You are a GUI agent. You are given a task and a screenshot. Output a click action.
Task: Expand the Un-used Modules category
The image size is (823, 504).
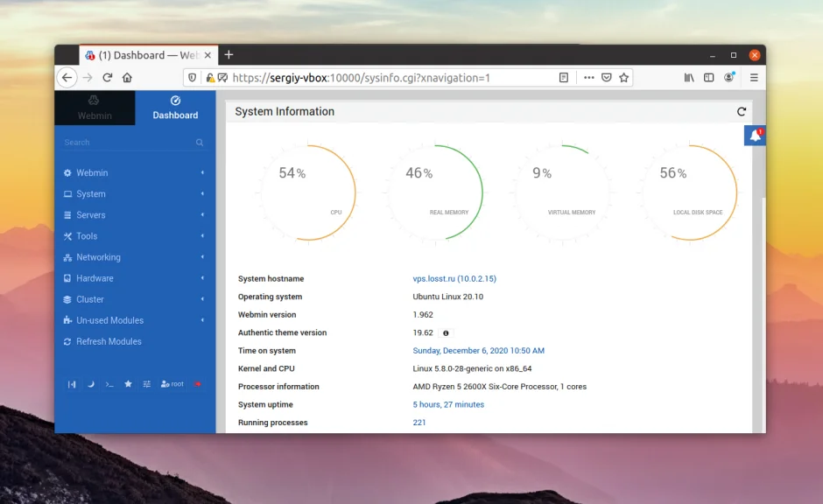click(x=109, y=320)
